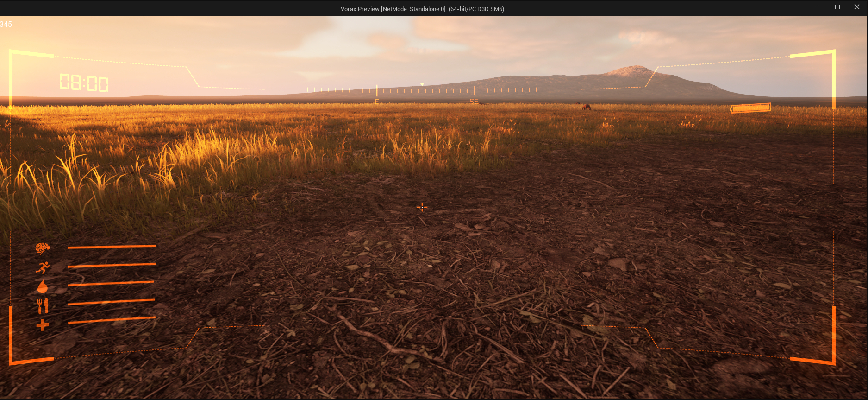
Task: Click the brain sanity icon
Action: [43, 248]
